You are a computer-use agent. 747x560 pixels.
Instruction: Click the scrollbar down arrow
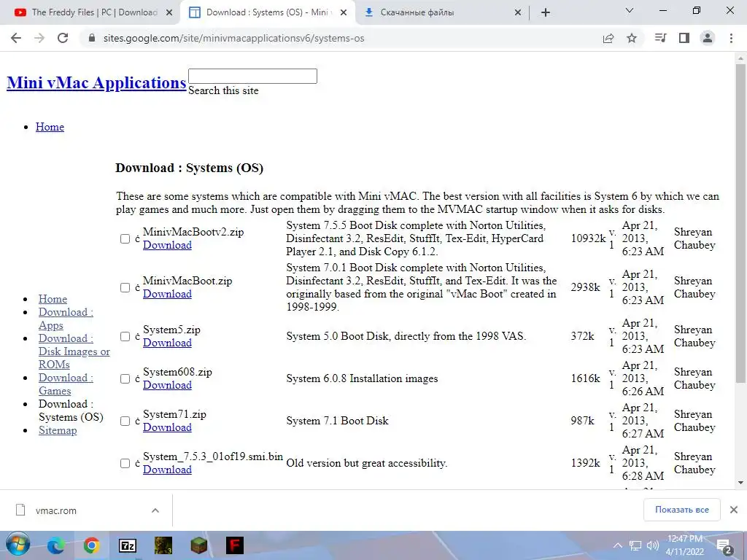[740, 483]
